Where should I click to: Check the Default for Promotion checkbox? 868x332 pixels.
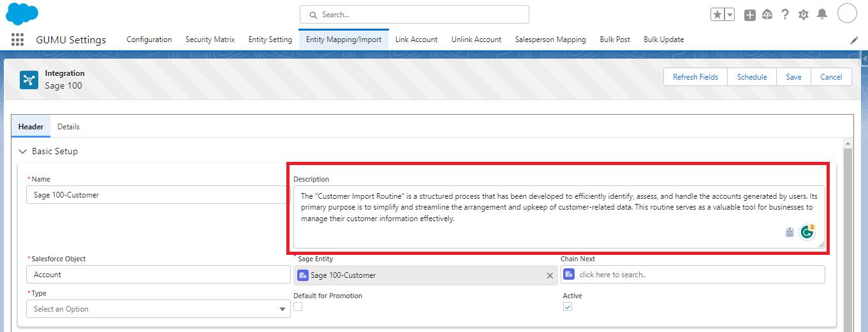tap(298, 307)
